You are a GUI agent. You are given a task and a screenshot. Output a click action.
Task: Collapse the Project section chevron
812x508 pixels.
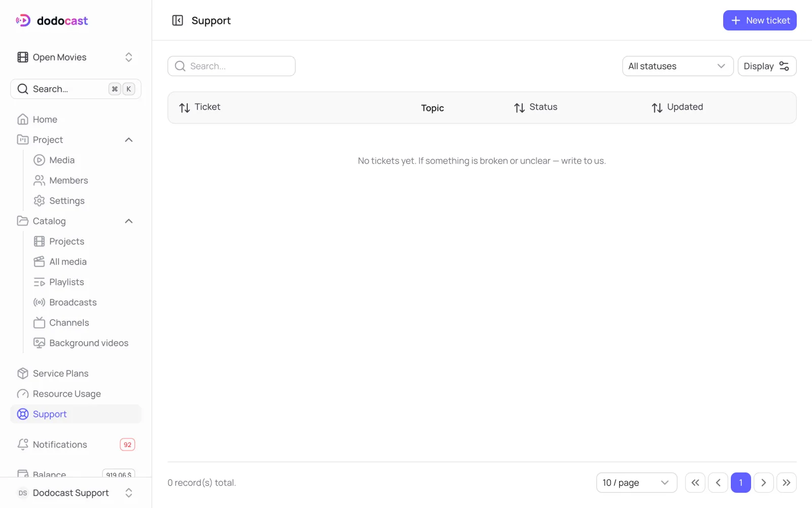129,140
